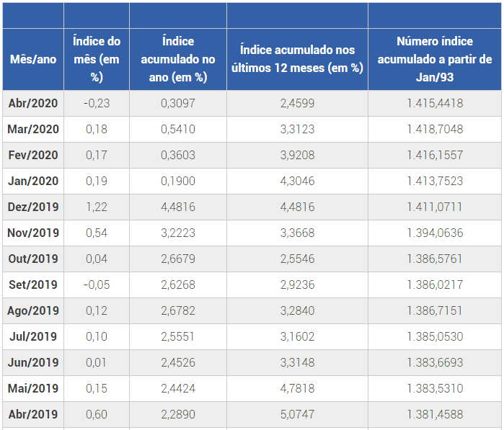The image size is (504, 430).
Task: Click the 1.383,5310 cell in Mai/2019 row
Action: [x=435, y=388]
